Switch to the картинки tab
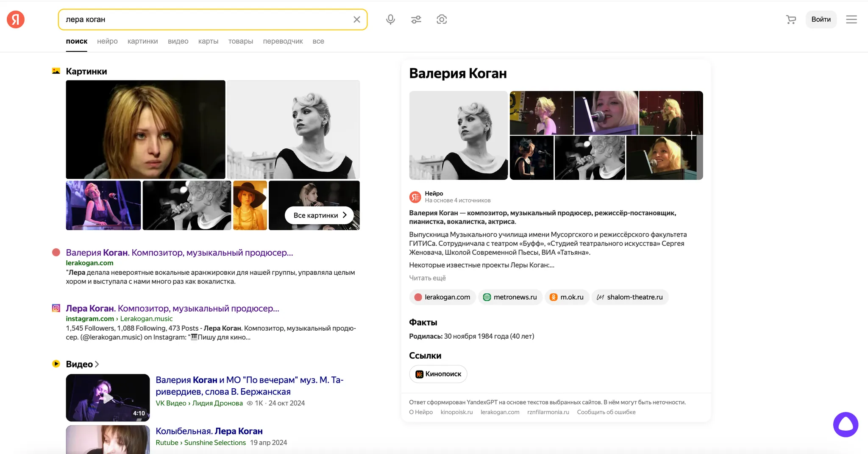 point(142,41)
